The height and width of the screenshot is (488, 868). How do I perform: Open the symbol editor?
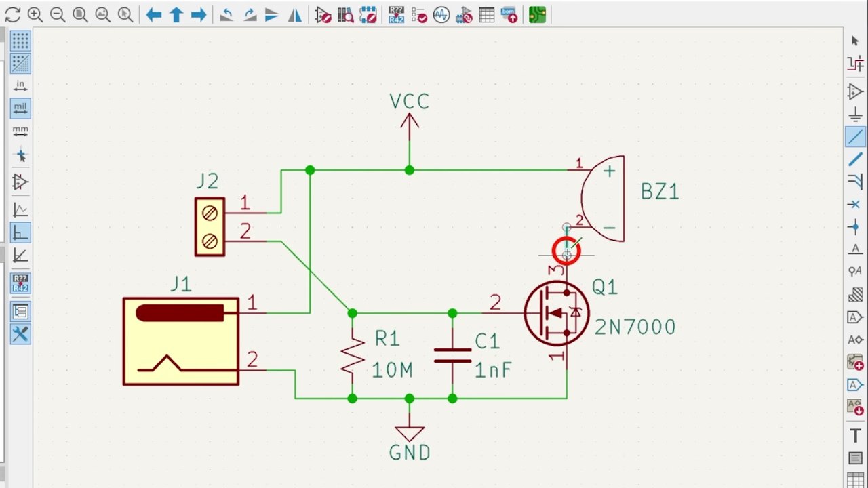(323, 15)
